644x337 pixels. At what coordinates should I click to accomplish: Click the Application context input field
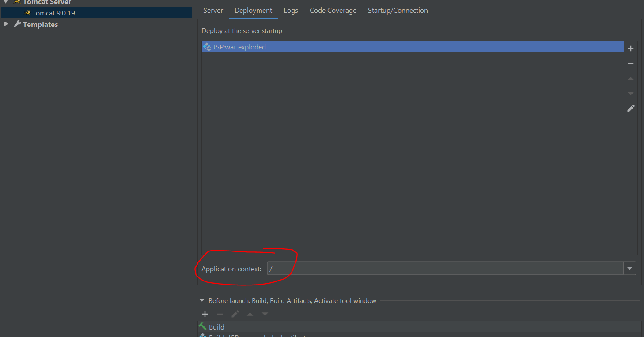tap(445, 268)
